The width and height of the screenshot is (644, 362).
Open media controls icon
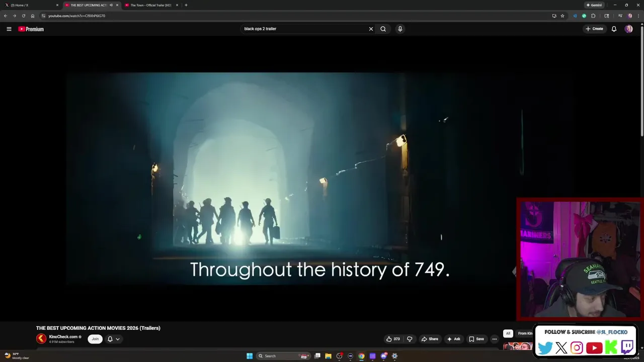click(x=620, y=16)
